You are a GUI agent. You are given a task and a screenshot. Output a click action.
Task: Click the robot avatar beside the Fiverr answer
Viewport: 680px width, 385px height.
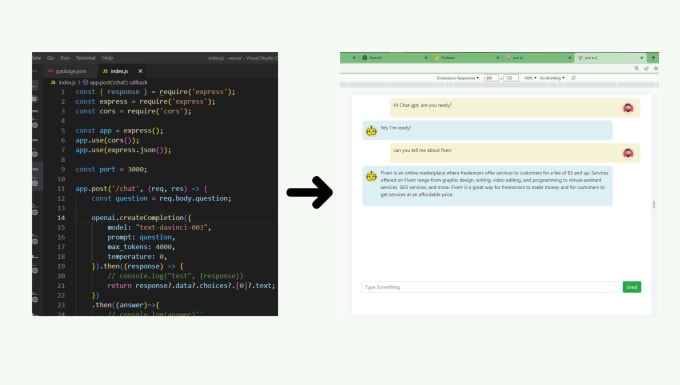pyautogui.click(x=371, y=176)
